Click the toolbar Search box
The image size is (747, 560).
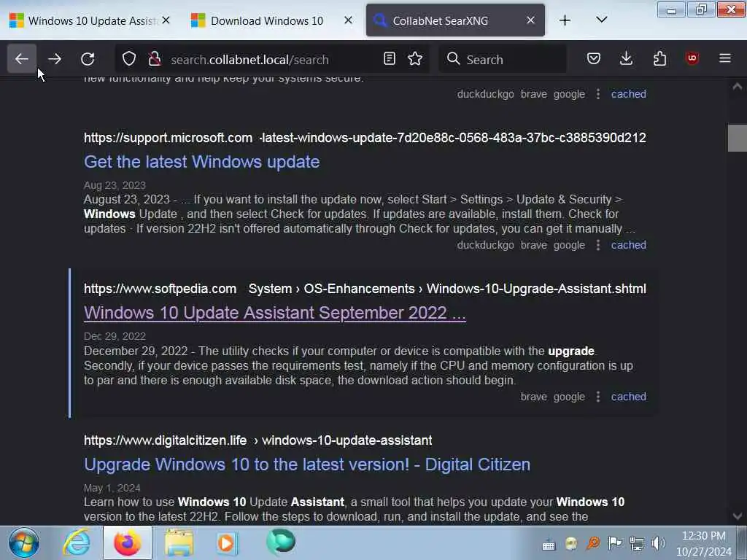[x=503, y=60]
